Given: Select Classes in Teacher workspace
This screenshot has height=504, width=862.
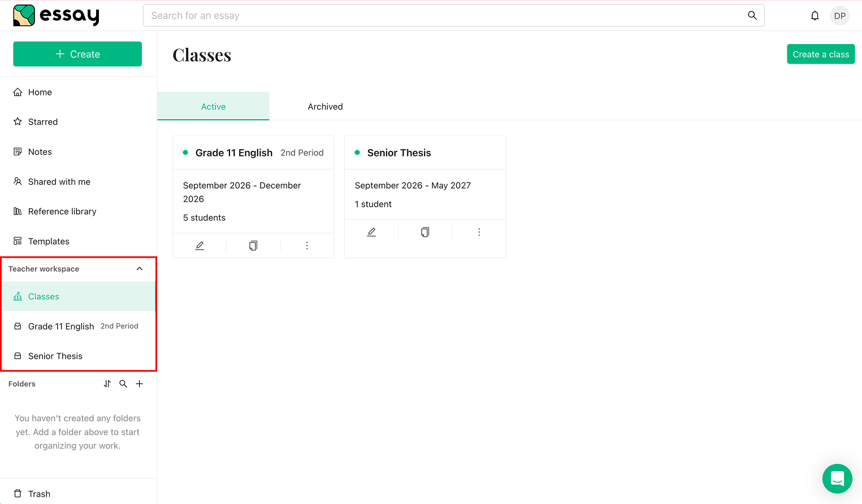Looking at the screenshot, I should 78,296.
